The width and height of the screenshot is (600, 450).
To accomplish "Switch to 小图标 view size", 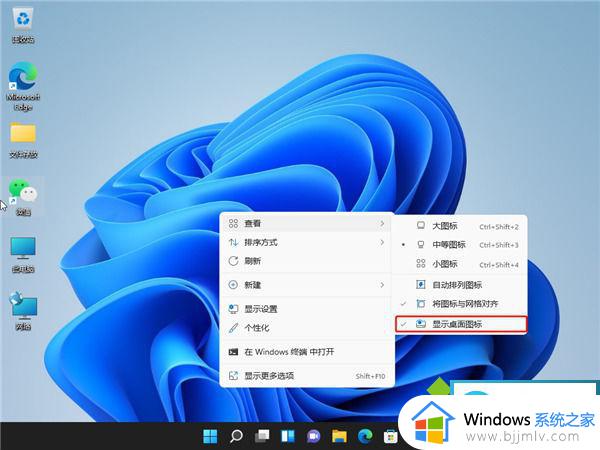I will [461, 264].
